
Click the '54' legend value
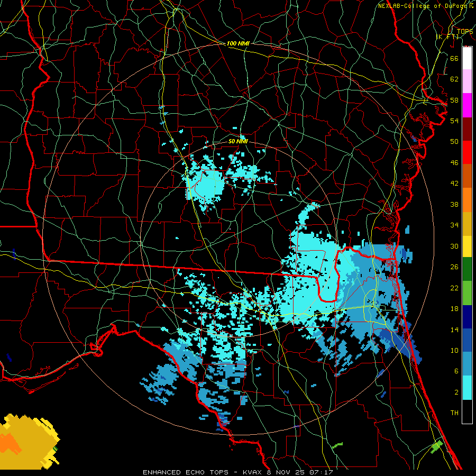click(x=454, y=121)
